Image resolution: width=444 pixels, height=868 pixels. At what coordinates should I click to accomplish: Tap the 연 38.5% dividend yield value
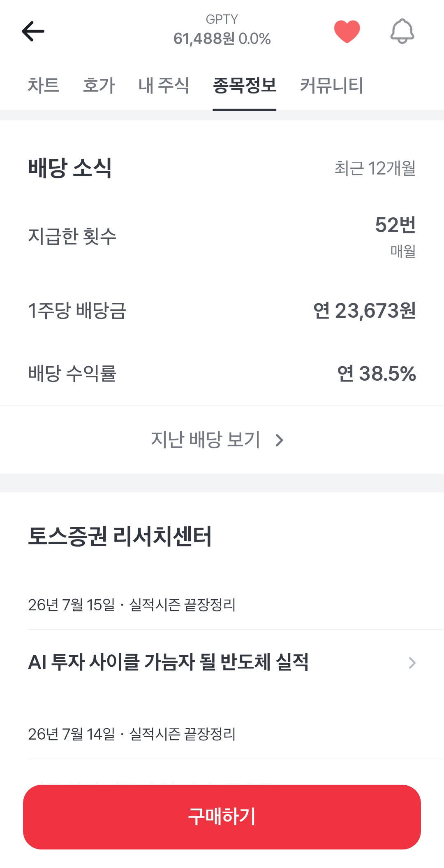(377, 374)
